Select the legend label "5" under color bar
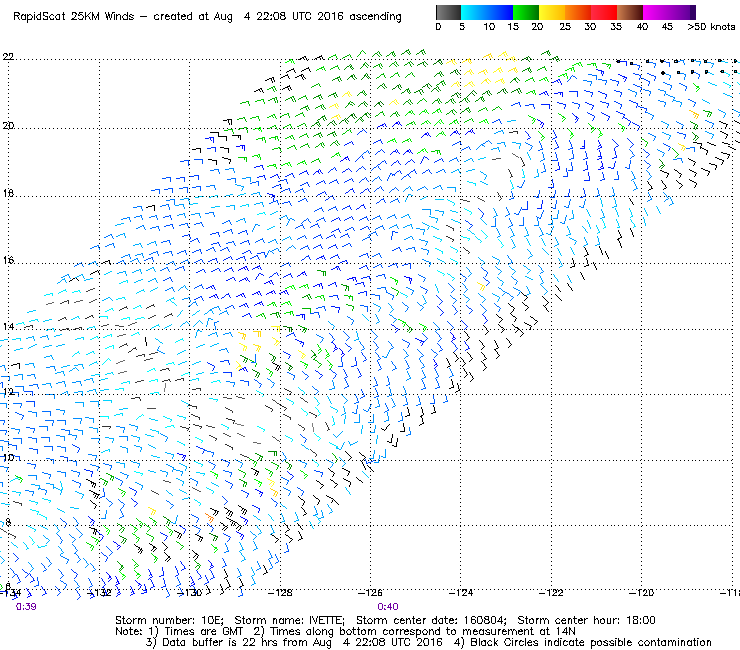This screenshot has width=740, height=650. click(462, 27)
